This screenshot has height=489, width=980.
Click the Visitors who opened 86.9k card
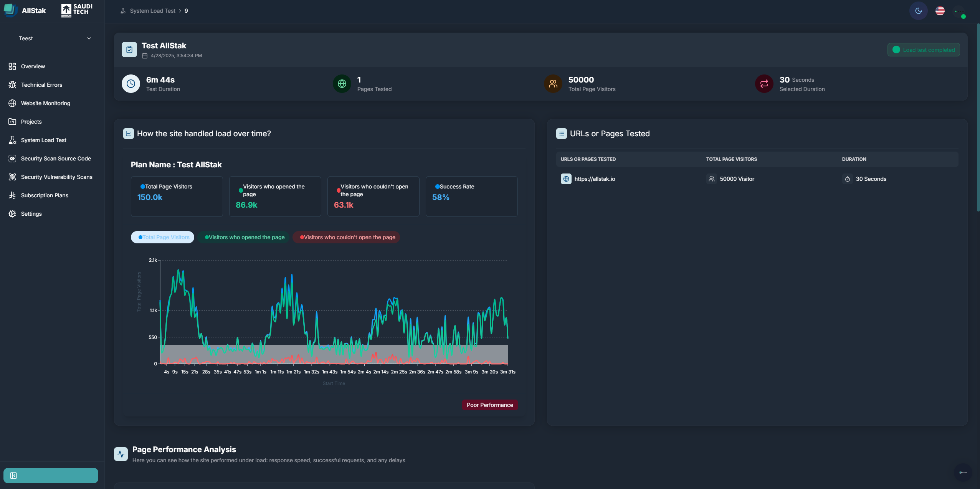(x=275, y=197)
